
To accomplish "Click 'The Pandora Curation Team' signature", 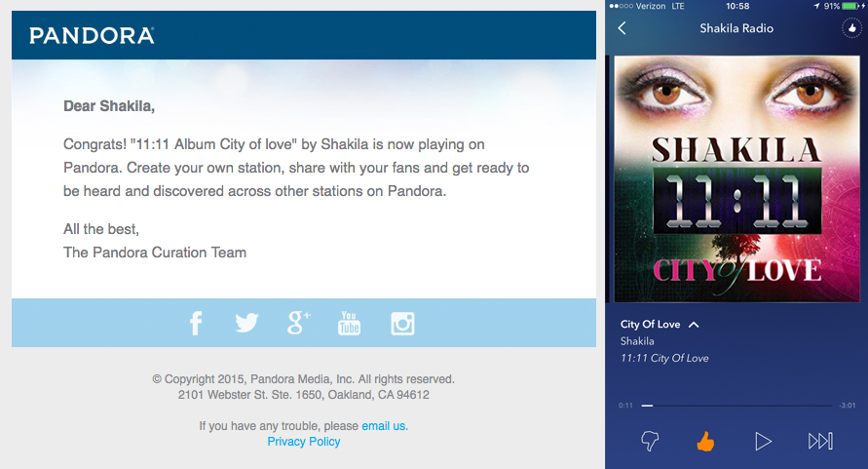I will [x=155, y=253].
